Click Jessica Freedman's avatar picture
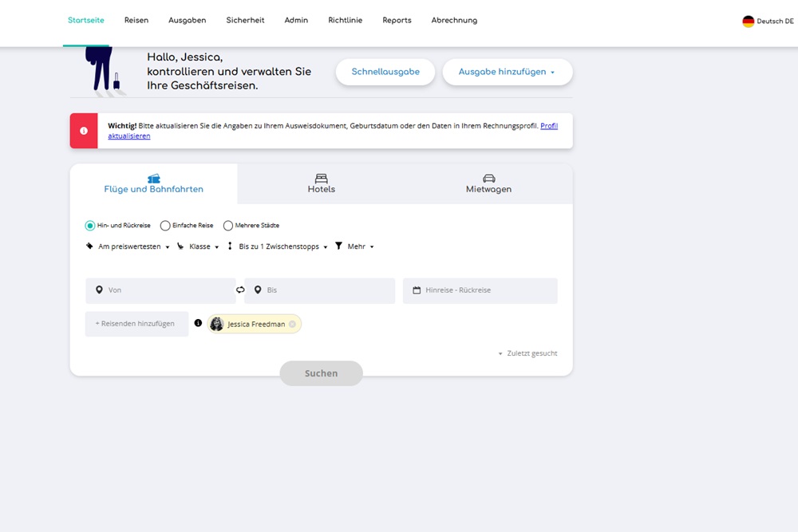 tap(217, 324)
